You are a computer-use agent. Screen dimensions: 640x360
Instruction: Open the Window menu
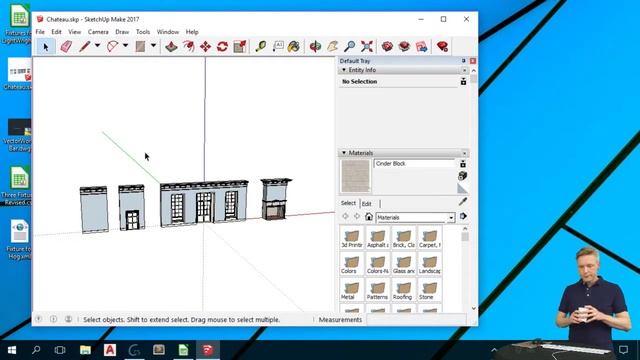(x=168, y=32)
